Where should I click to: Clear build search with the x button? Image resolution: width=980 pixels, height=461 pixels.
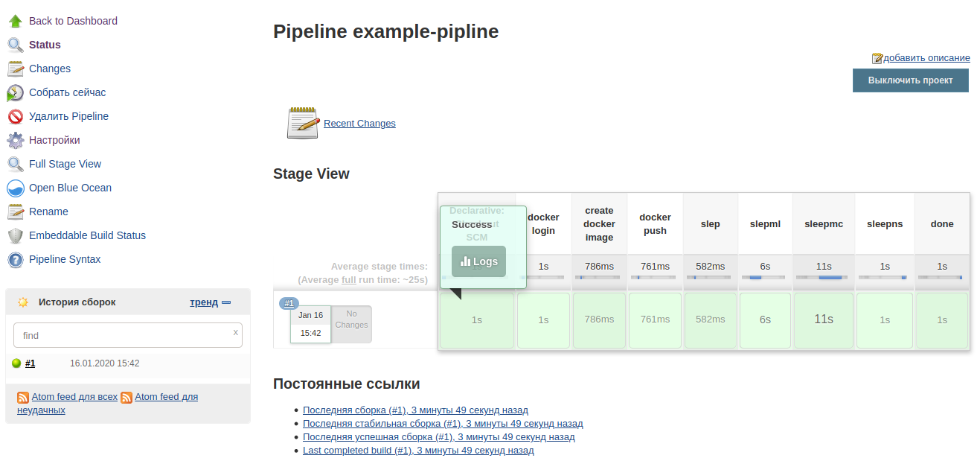point(235,333)
